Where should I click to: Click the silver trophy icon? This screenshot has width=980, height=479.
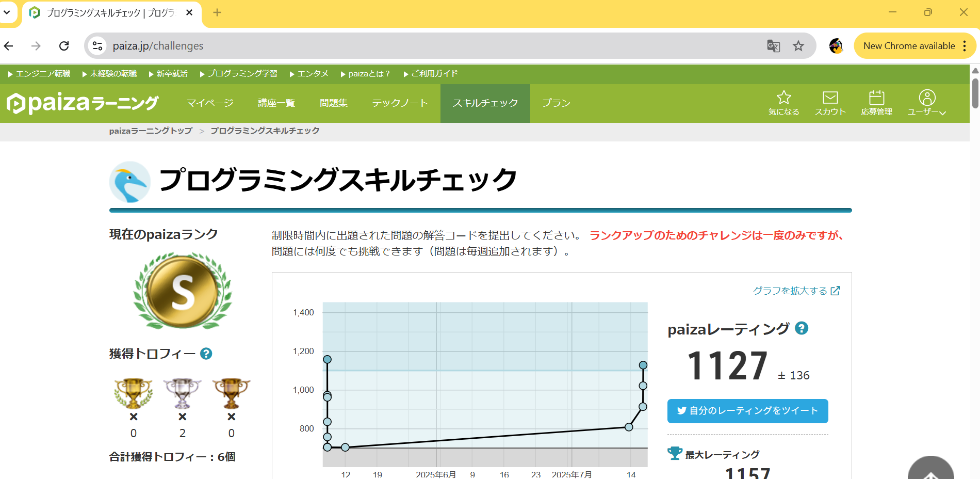coord(182,393)
